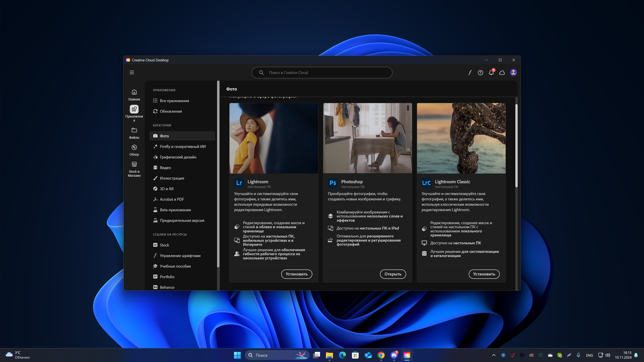
Task: Select the Фото category
Action: coord(182,136)
